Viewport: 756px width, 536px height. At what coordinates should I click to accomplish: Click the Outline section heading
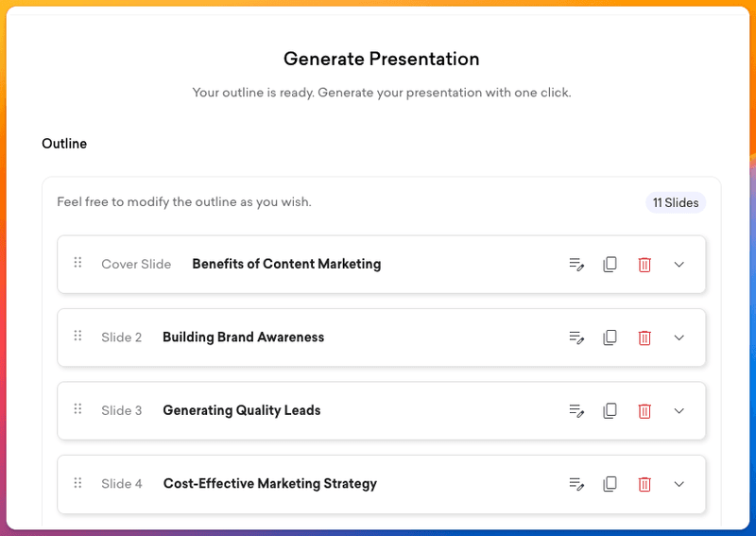click(64, 144)
